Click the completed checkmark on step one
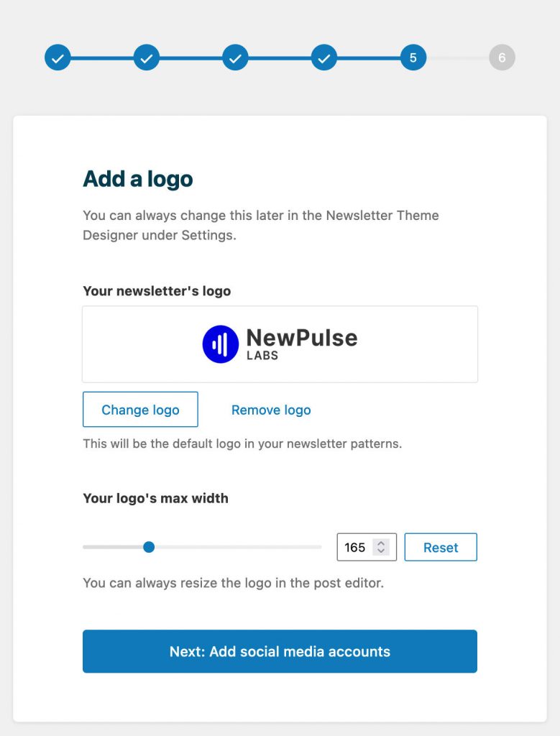This screenshot has width=560, height=736. click(x=58, y=57)
